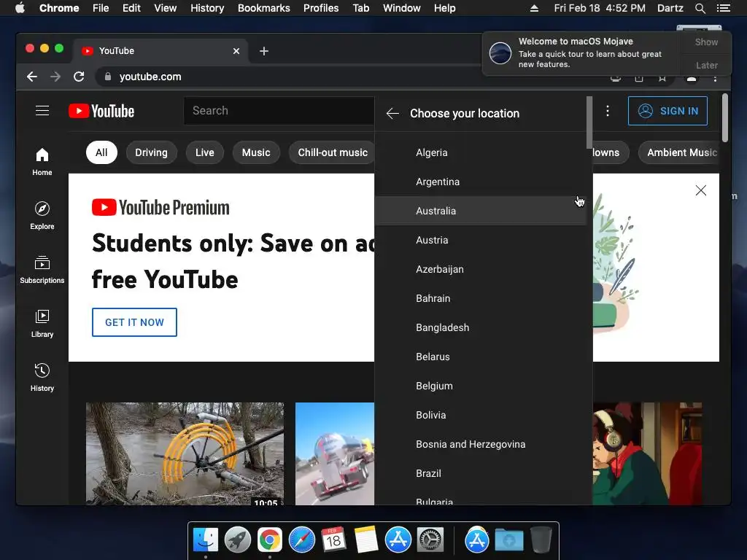747x560 pixels.
Task: Open Finder from the Dock
Action: (x=206, y=540)
